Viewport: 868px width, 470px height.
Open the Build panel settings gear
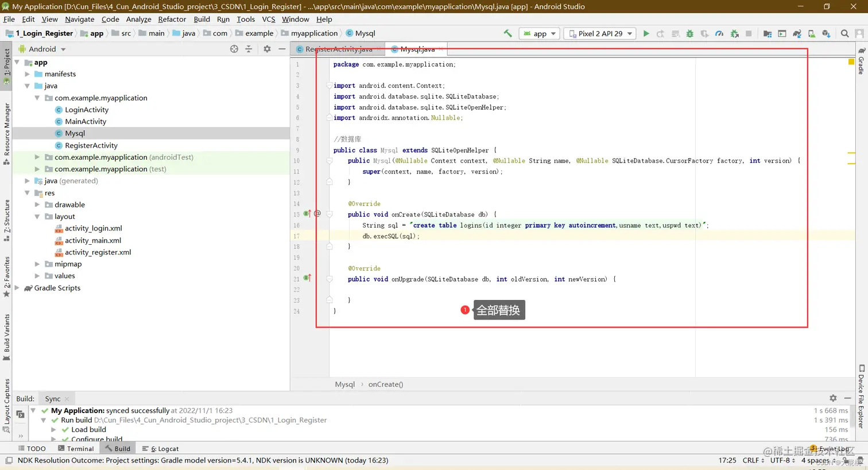tap(833, 398)
